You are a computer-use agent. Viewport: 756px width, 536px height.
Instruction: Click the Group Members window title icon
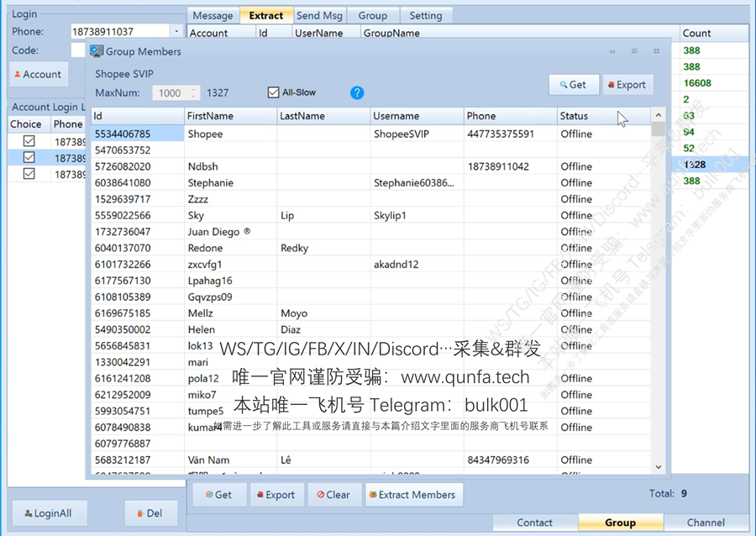coord(97,51)
